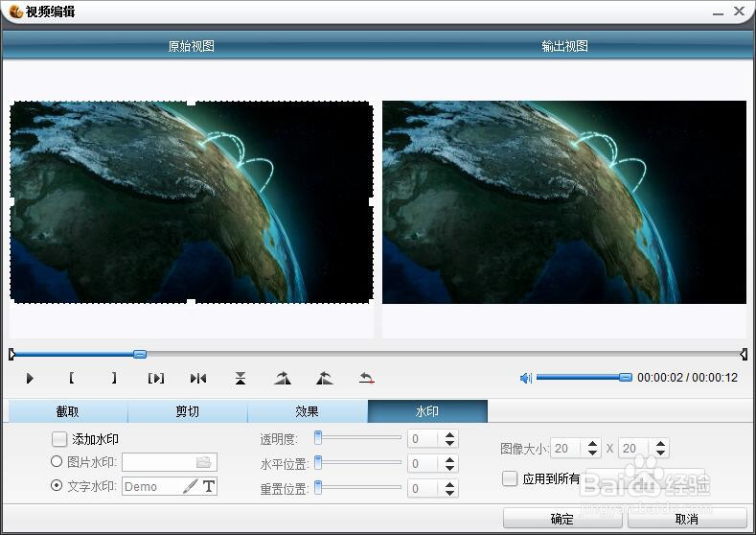Browse for a picture watermark file
The image size is (756, 535).
tap(204, 462)
